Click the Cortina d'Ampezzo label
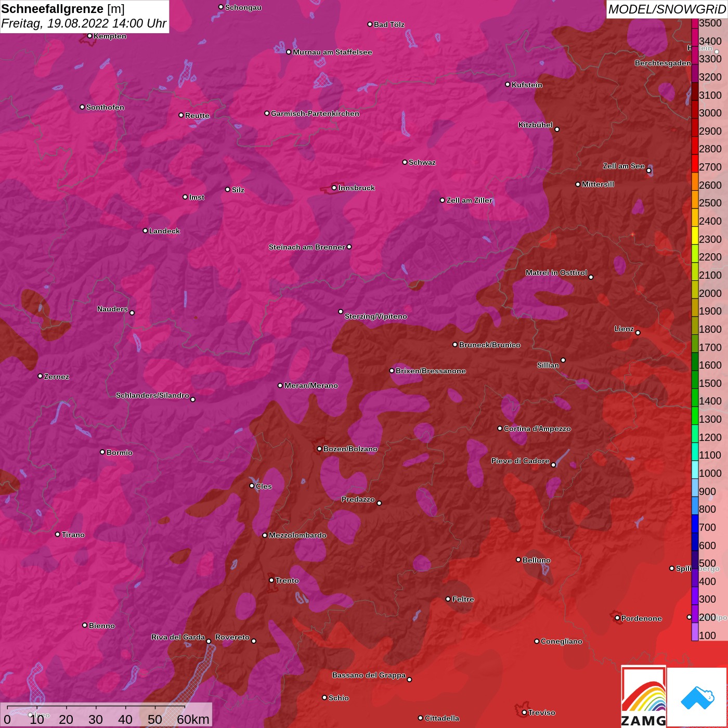The width and height of the screenshot is (728, 728). (x=537, y=428)
